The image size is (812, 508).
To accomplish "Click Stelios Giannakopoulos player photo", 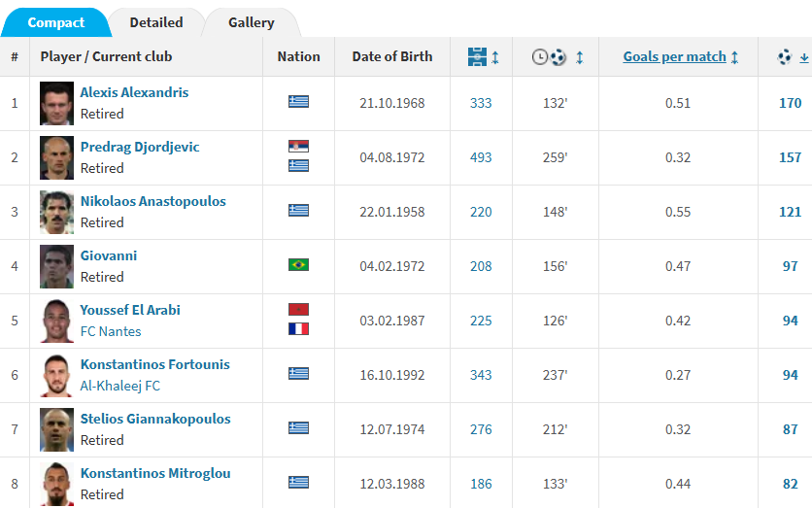I will pyautogui.click(x=57, y=429).
